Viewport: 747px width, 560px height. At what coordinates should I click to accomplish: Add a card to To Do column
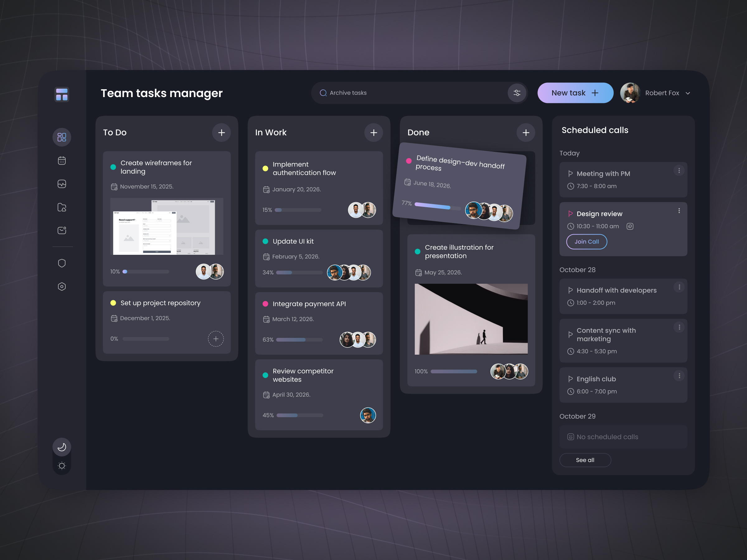click(x=222, y=133)
